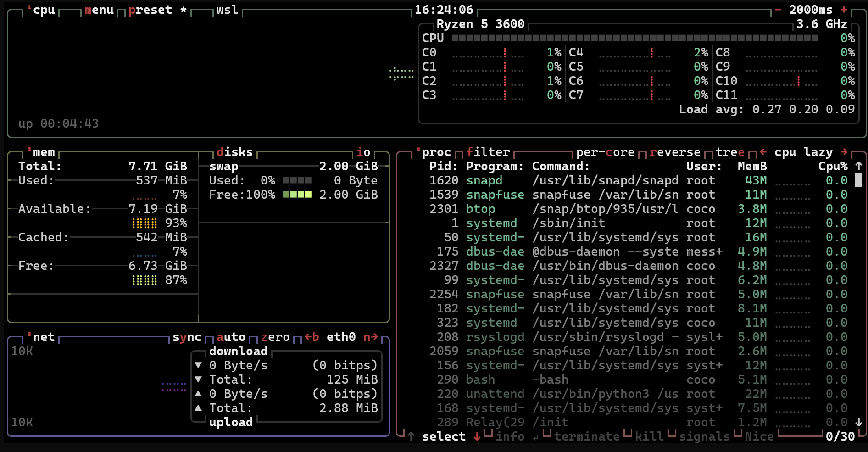868x452 pixels.
Task: Click the right arrow after "cpu lazy" sorting
Action: (x=845, y=152)
